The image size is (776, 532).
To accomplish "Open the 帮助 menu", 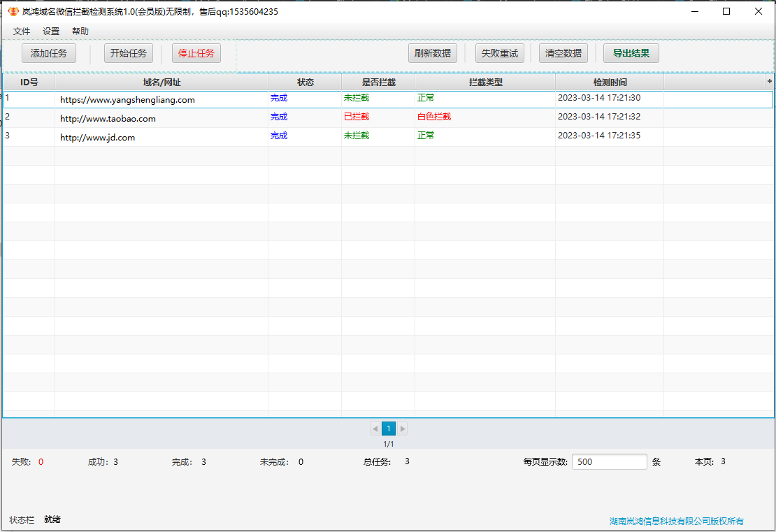I will [x=80, y=31].
